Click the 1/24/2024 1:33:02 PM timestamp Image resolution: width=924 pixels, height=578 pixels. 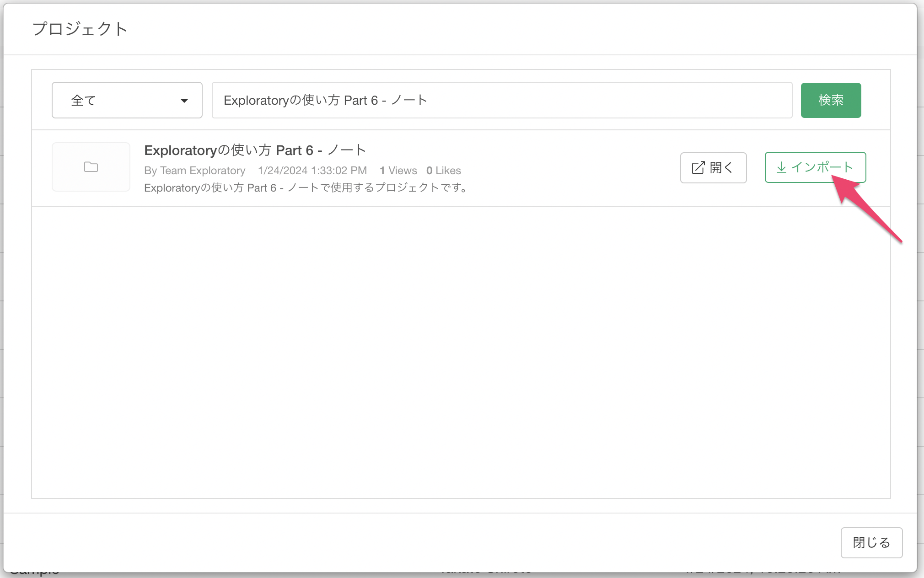pos(312,171)
